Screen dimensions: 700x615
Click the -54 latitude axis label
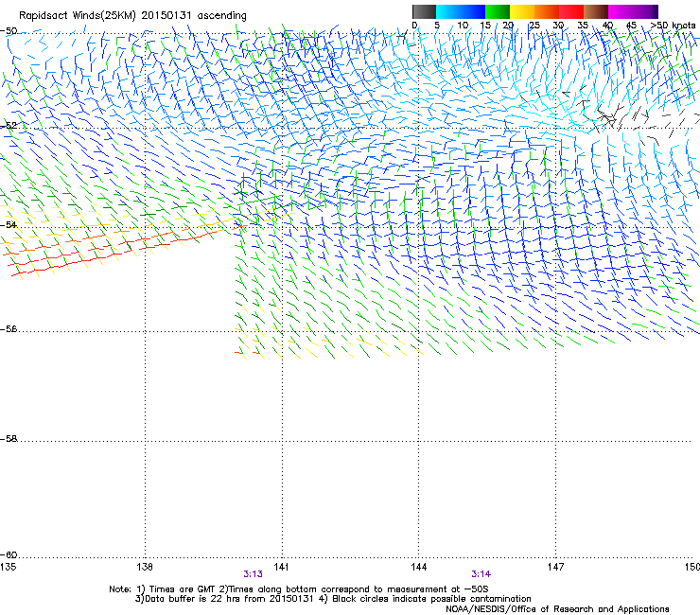9,224
